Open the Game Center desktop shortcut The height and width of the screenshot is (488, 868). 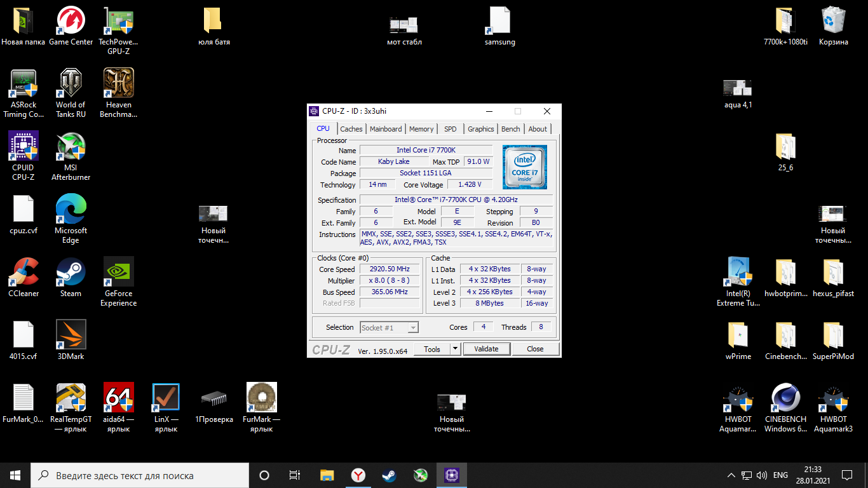pos(71,27)
